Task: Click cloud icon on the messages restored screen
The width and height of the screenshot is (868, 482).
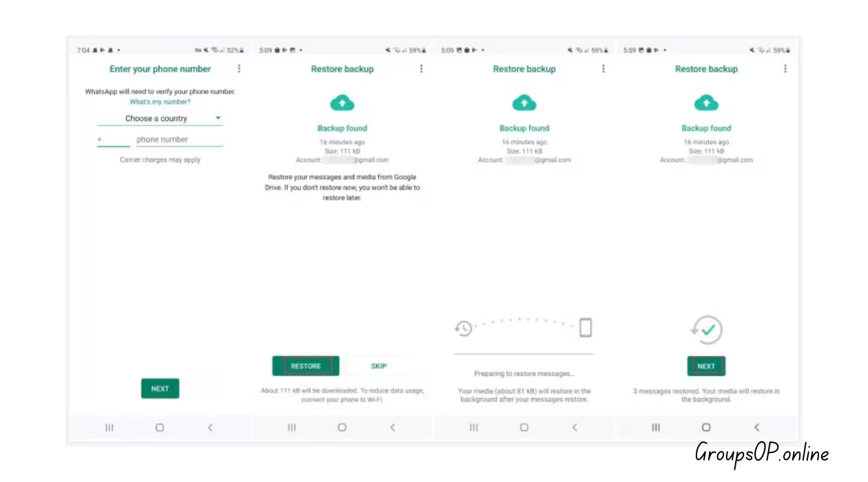Action: pos(706,103)
